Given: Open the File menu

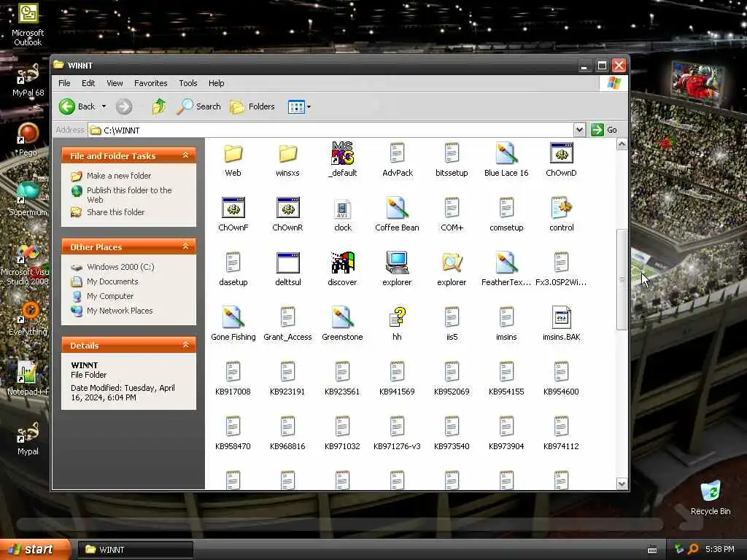Looking at the screenshot, I should tap(64, 83).
